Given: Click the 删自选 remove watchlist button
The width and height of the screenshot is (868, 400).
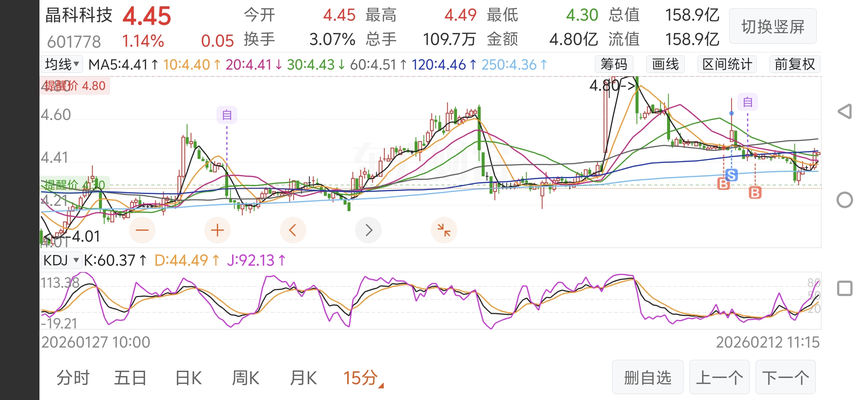Looking at the screenshot, I should point(647,377).
